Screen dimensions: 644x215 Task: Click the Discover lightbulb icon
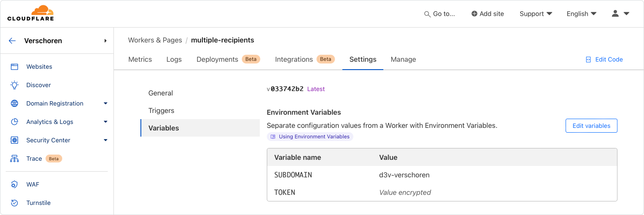coord(14,85)
